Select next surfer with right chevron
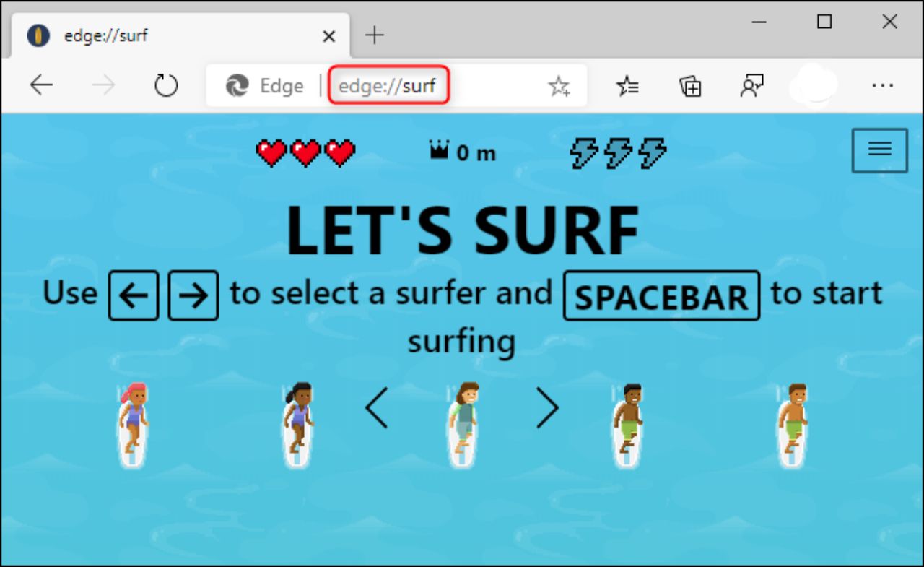Viewport: 924px width, 567px height. point(547,408)
